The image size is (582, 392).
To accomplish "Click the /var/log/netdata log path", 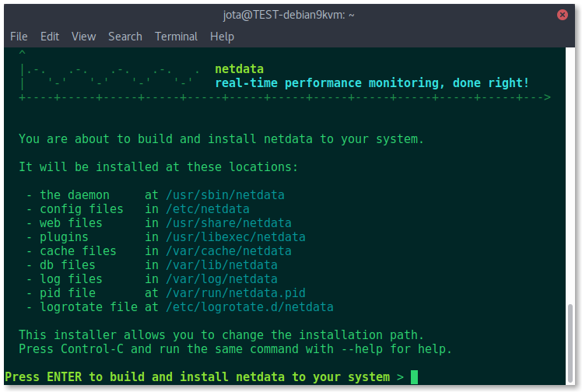I will (x=222, y=279).
